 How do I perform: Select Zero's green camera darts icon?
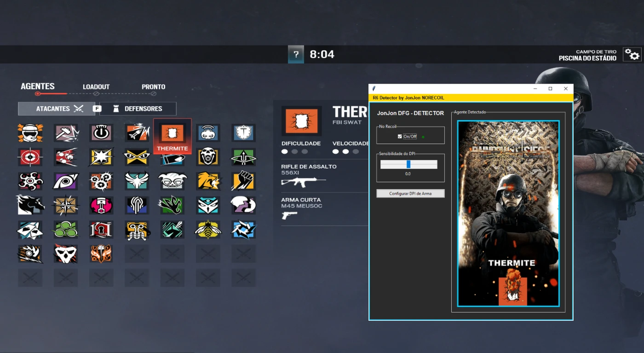click(66, 230)
